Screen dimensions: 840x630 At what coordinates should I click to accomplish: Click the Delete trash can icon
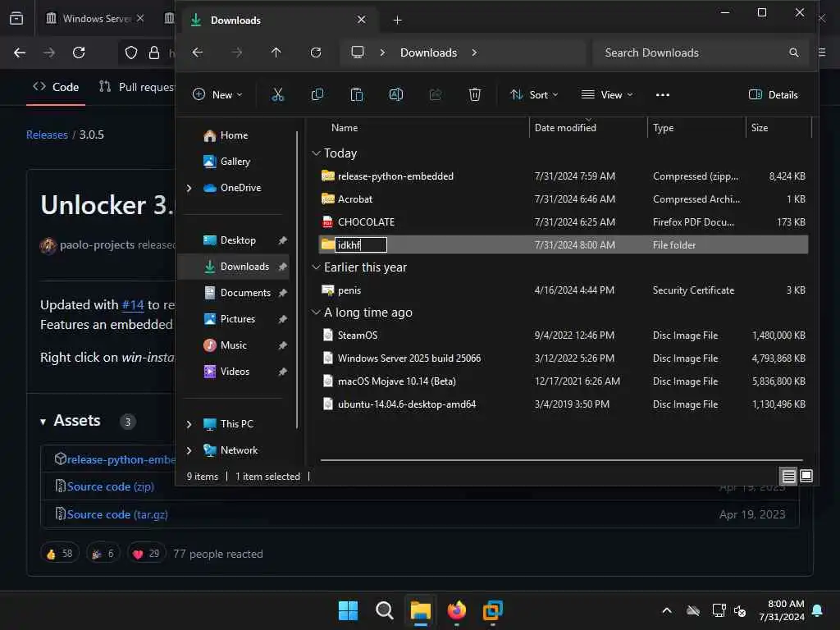coord(475,95)
